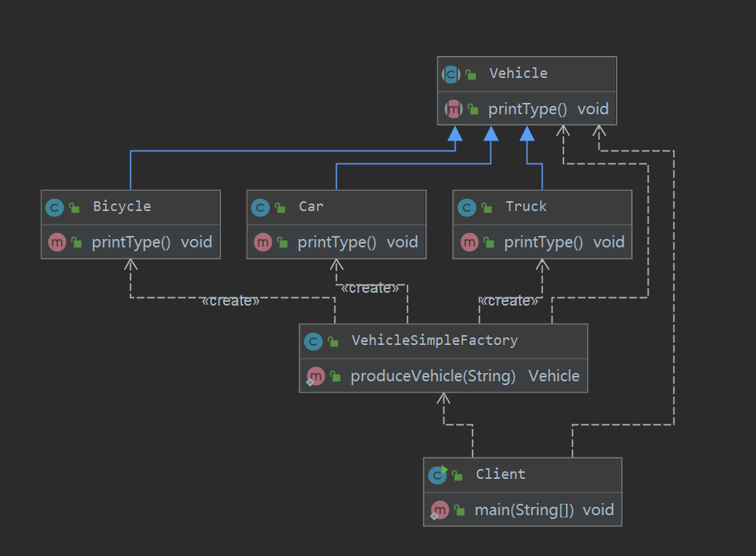Image resolution: width=756 pixels, height=556 pixels.
Task: Click the abstract class icon beside Vehicle
Action: pos(451,74)
